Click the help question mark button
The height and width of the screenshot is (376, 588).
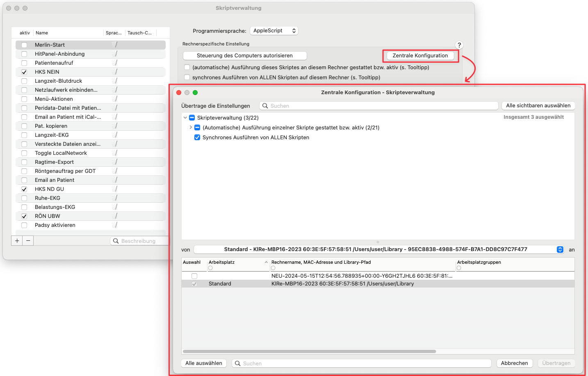point(459,45)
